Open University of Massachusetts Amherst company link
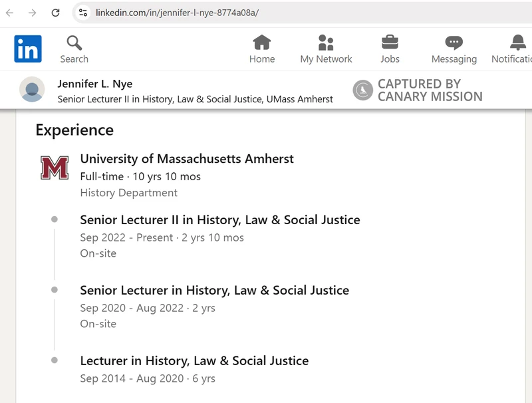 [x=187, y=159]
